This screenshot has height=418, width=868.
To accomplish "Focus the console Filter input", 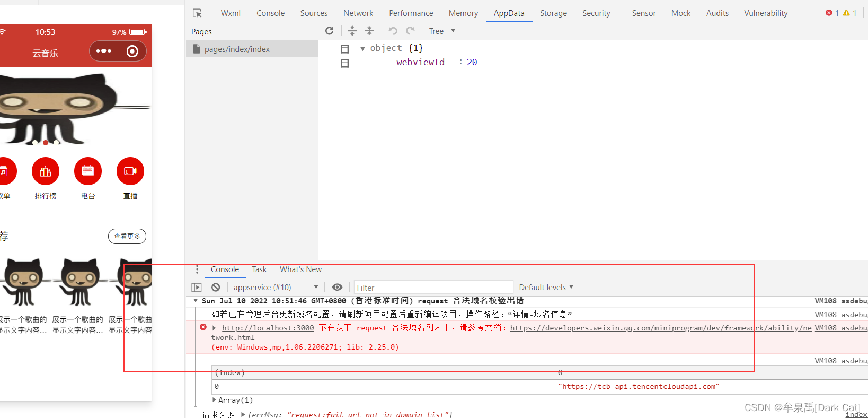I will tap(433, 288).
